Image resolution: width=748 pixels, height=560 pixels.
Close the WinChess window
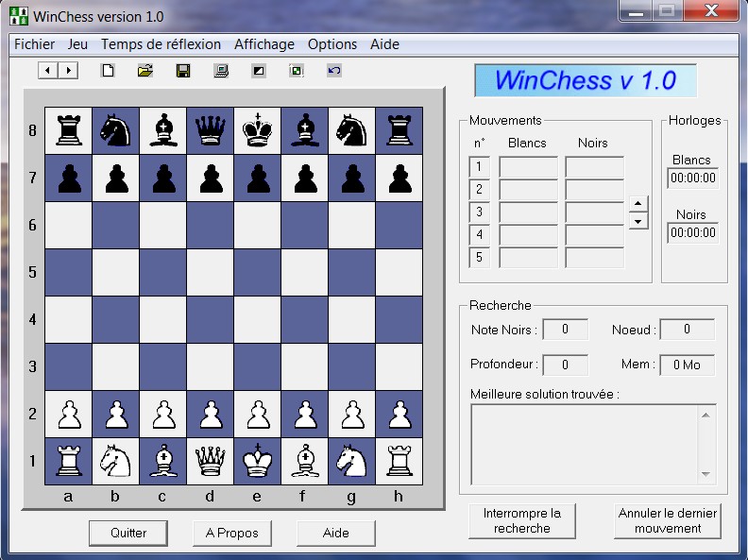711,10
